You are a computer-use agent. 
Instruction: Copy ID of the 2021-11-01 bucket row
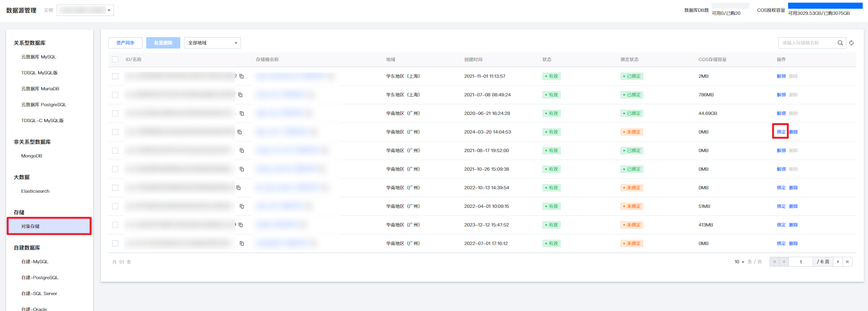click(242, 76)
